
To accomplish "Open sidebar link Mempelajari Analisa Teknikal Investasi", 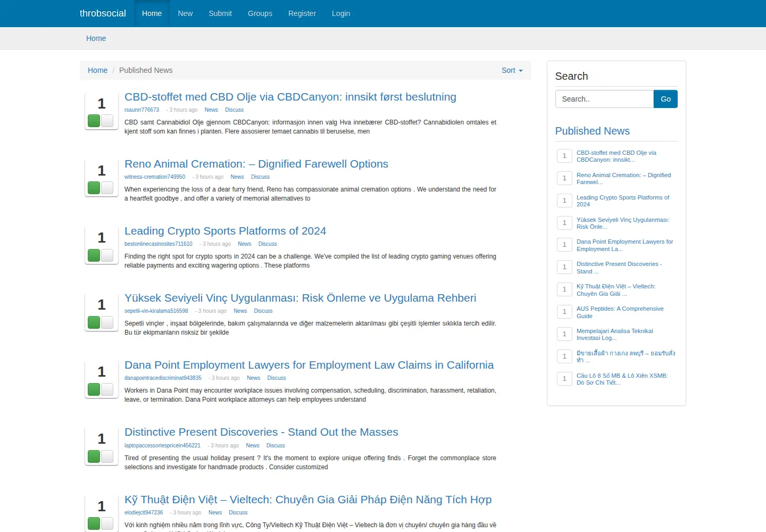I will coord(615,335).
